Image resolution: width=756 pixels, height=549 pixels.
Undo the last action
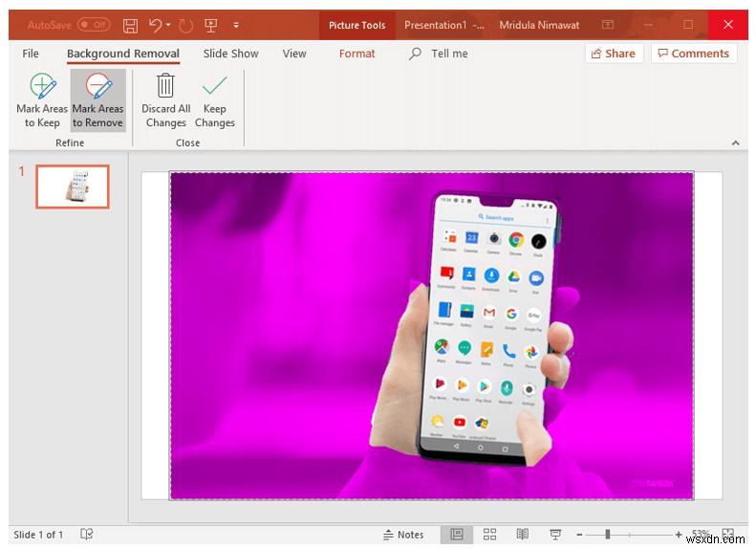pyautogui.click(x=155, y=25)
